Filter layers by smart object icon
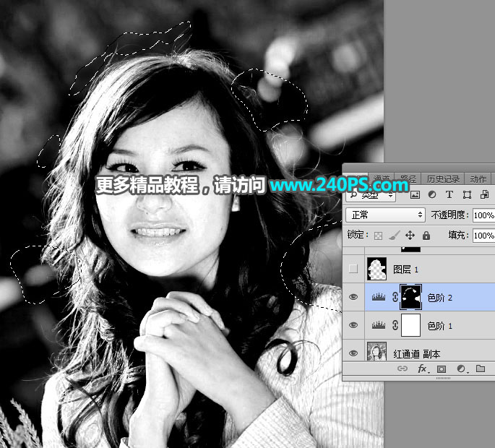 pyautogui.click(x=484, y=194)
